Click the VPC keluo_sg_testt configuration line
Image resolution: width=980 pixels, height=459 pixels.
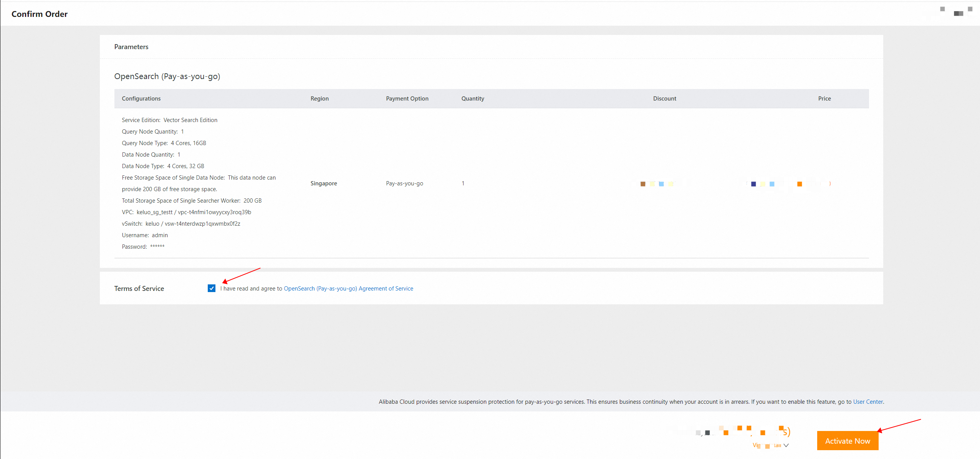click(x=186, y=212)
